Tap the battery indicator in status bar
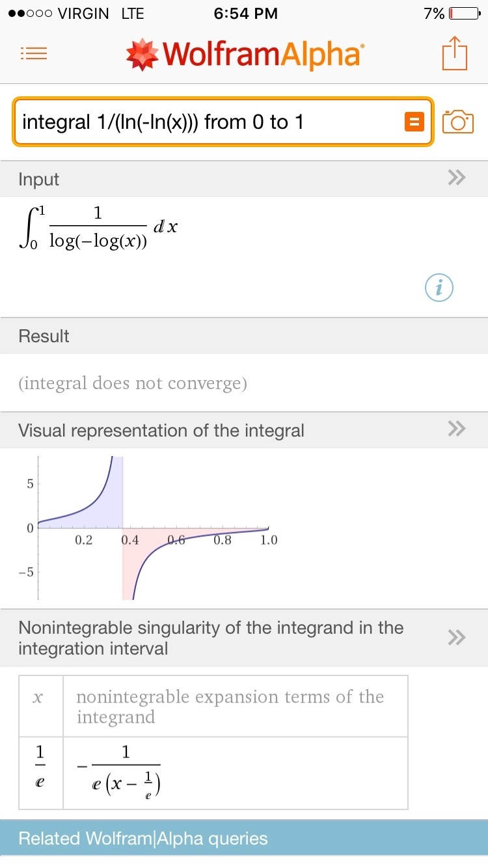The width and height of the screenshot is (488, 868). coord(464,14)
